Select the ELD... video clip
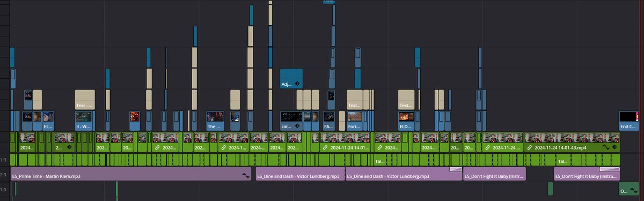The height and width of the screenshot is (201, 644). point(406,121)
